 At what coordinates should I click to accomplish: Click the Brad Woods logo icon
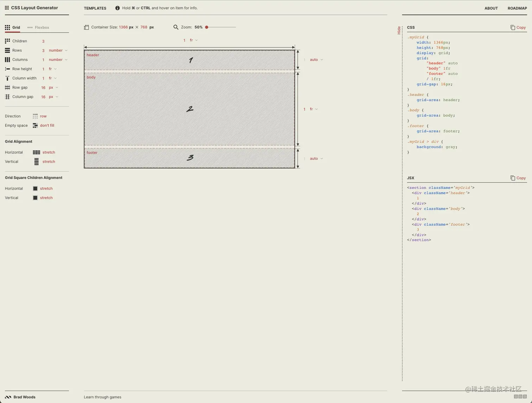(8, 397)
